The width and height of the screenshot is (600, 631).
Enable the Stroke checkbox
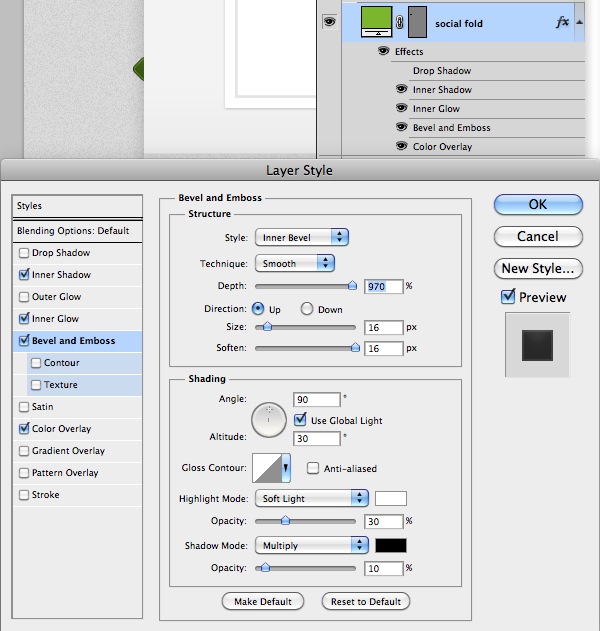pyautogui.click(x=24, y=495)
